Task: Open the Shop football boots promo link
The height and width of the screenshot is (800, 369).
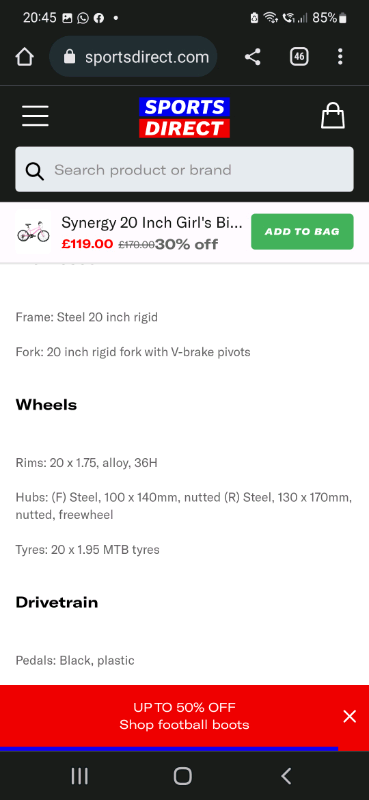Action: click(184, 724)
